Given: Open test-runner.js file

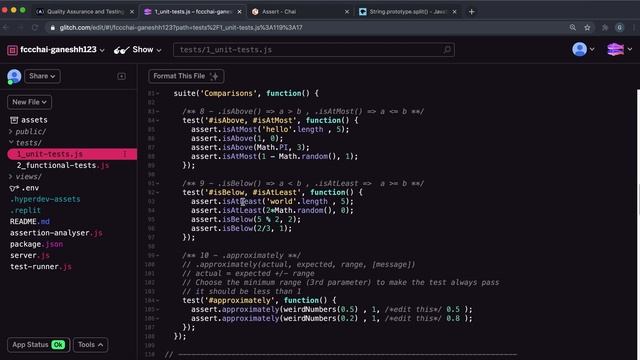Looking at the screenshot, I should (41, 267).
